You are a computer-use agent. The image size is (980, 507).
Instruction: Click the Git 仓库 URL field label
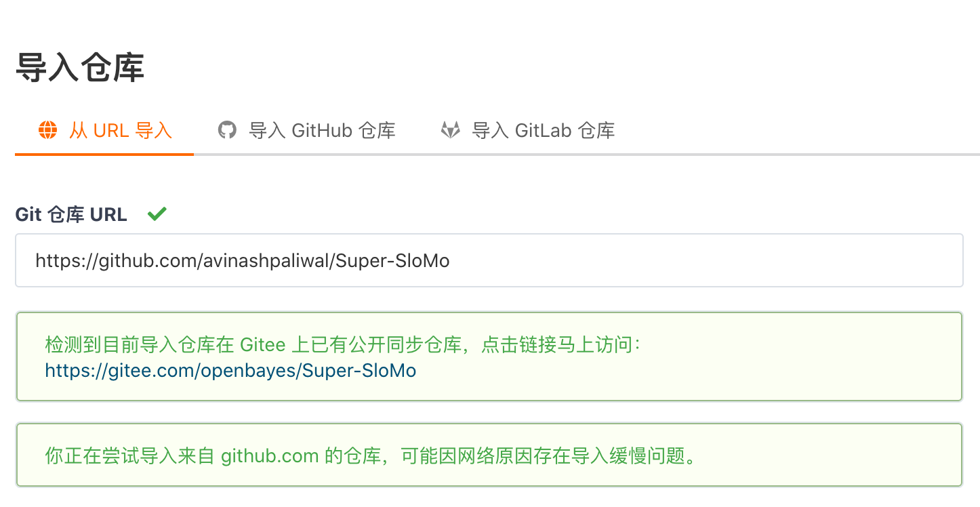71,215
